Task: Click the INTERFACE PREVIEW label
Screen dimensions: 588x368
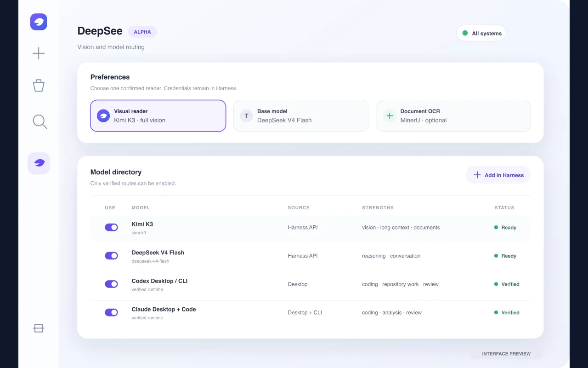Action: pos(506,354)
